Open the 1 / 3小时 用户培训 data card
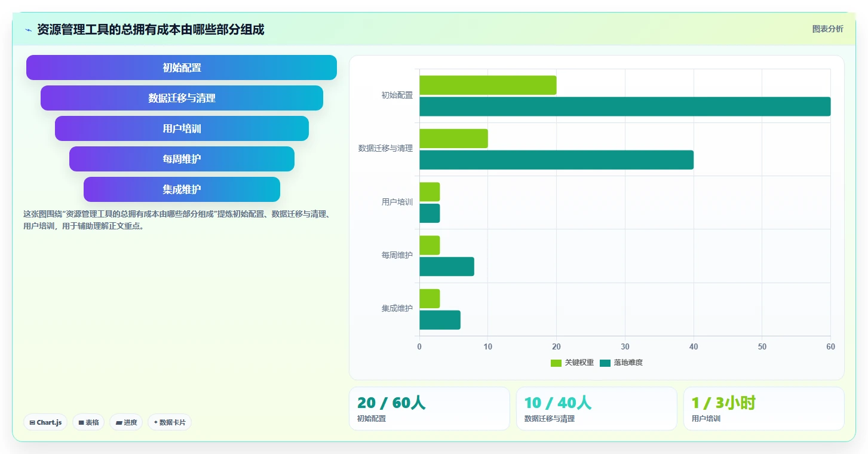 pos(764,409)
